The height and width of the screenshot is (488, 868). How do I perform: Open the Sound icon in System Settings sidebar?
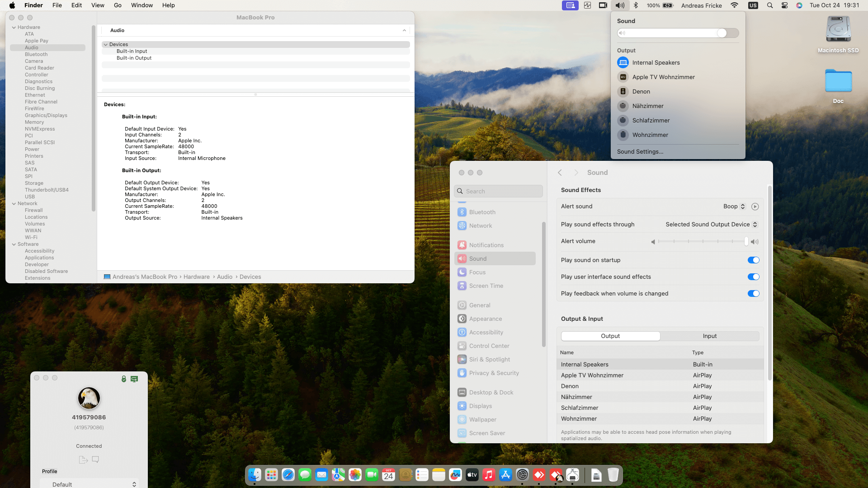pyautogui.click(x=462, y=258)
